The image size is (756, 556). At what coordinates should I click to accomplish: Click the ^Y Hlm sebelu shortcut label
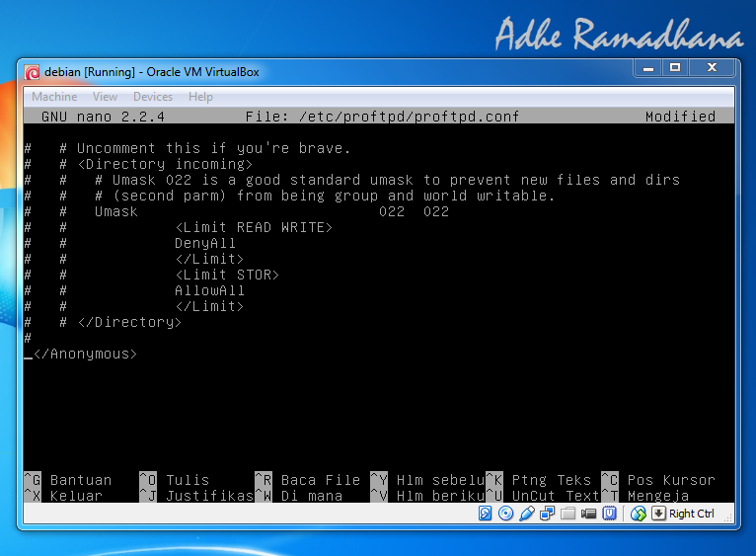point(427,480)
